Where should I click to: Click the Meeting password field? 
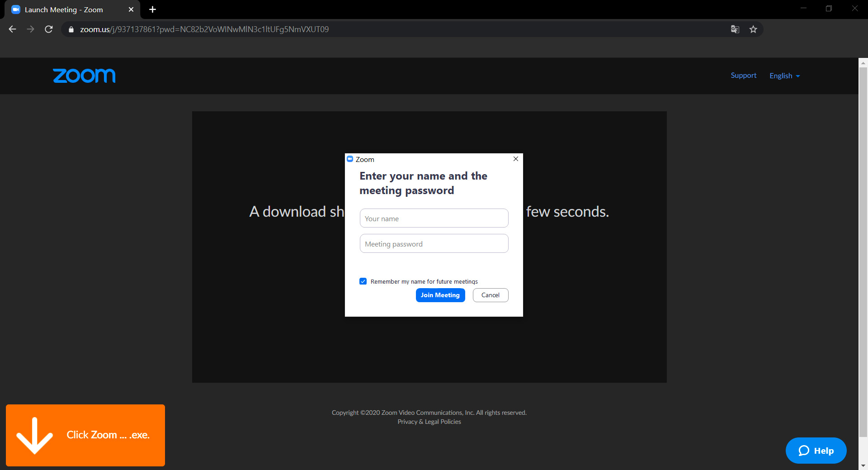click(x=434, y=243)
